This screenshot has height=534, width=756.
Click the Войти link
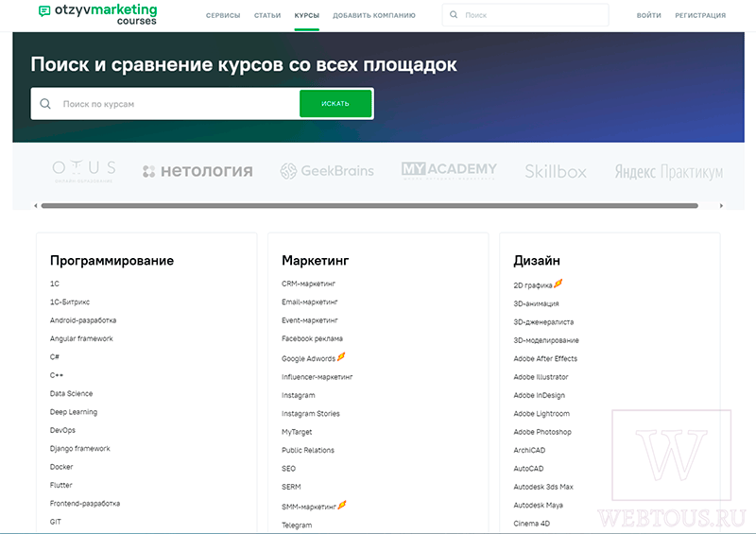tap(648, 15)
